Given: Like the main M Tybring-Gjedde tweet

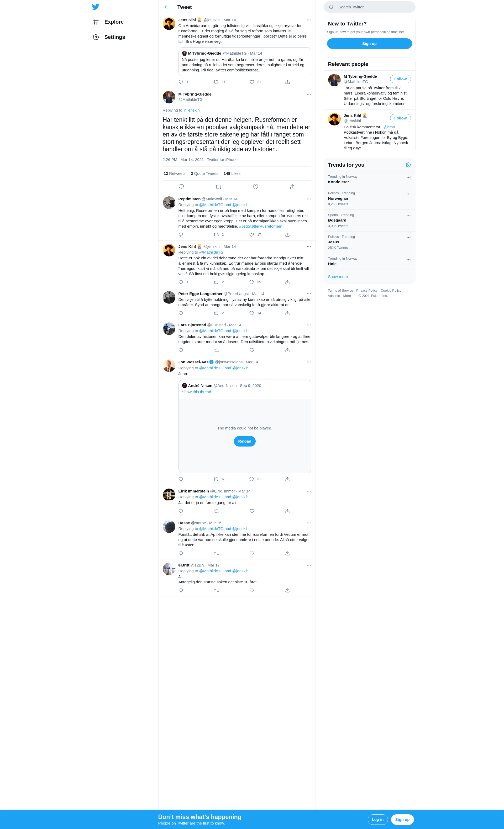Looking at the screenshot, I should pyautogui.click(x=255, y=187).
